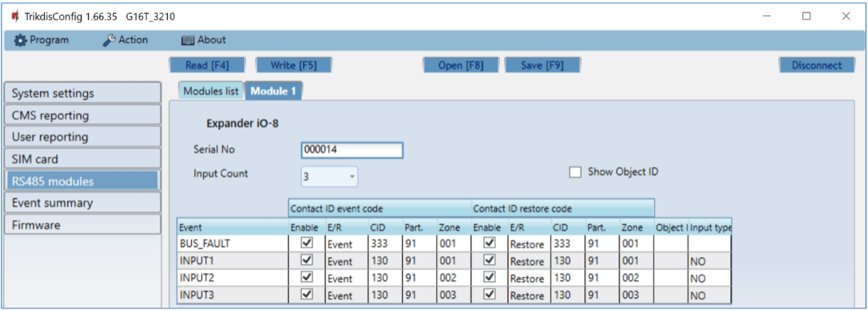Toggle INPUT2 restore Enable checkbox
Viewport: 868px width, 311px height.
tap(490, 278)
